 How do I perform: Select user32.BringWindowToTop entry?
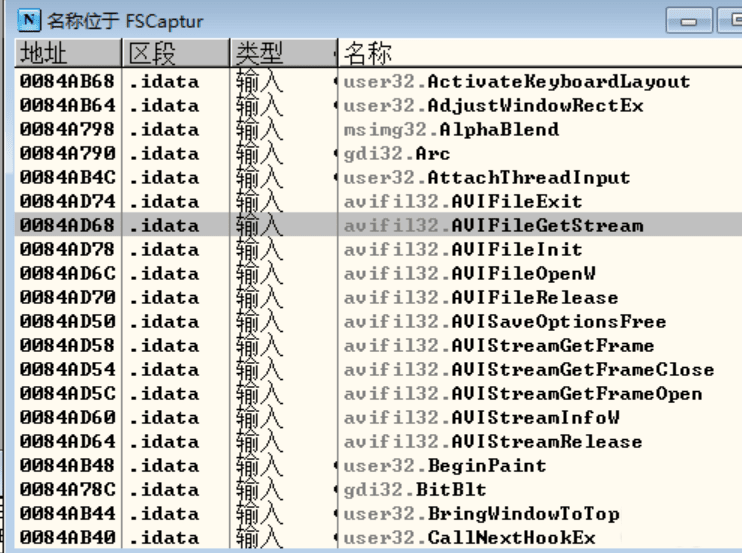pyautogui.click(x=481, y=514)
